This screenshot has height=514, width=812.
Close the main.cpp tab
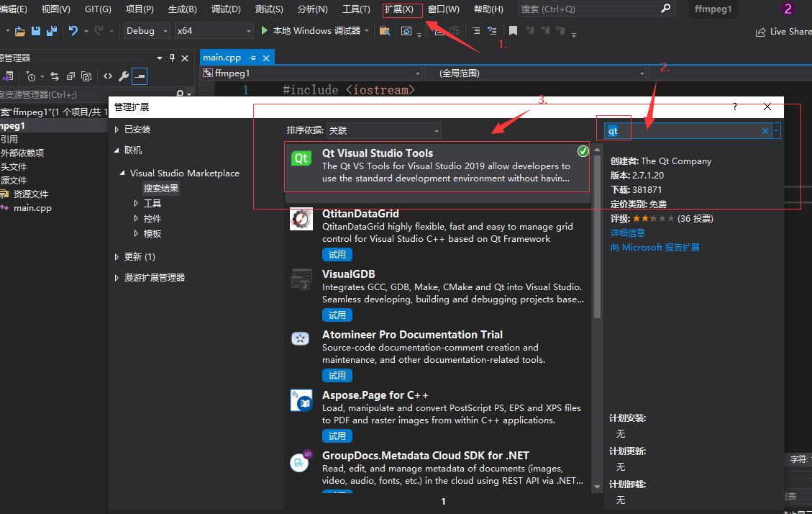pyautogui.click(x=266, y=58)
